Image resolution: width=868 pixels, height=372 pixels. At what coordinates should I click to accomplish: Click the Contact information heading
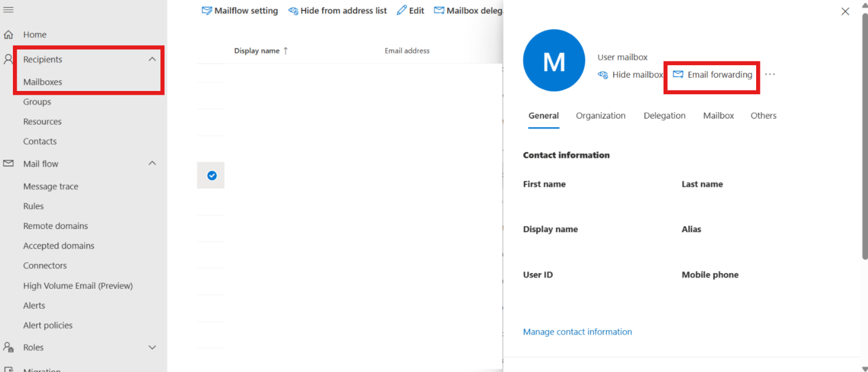point(566,155)
